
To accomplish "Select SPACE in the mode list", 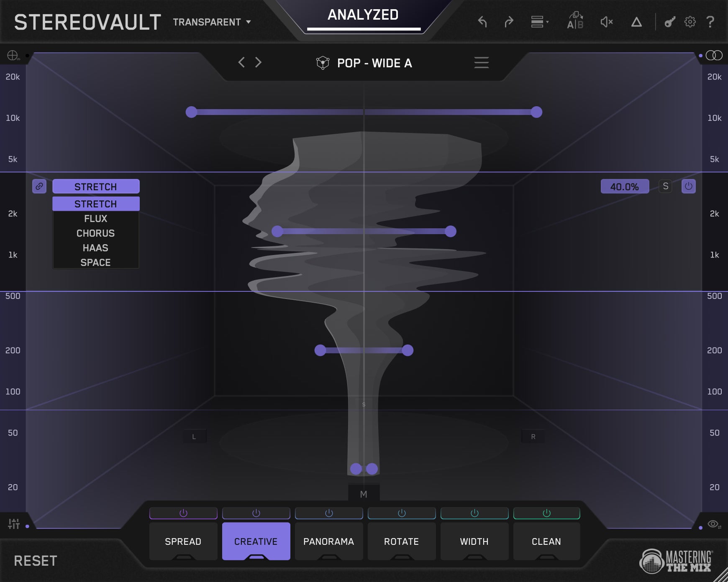I will point(96,263).
